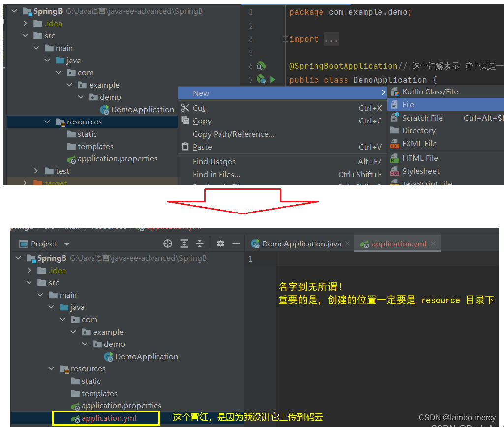504x427 pixels.
Task: Click the CSS Stylesheet icon
Action: coord(394,171)
